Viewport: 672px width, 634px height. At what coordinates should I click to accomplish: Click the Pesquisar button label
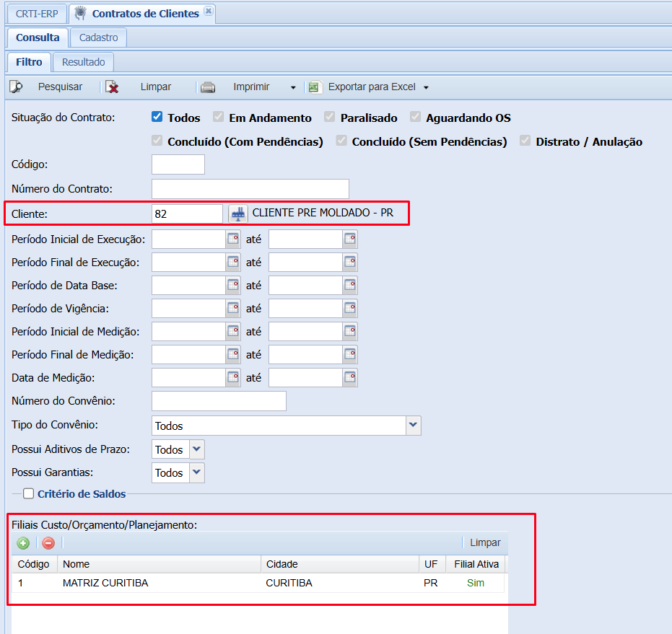[60, 87]
